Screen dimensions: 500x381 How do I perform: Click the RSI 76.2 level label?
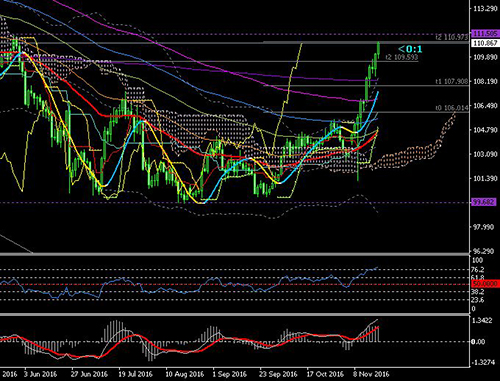478,269
